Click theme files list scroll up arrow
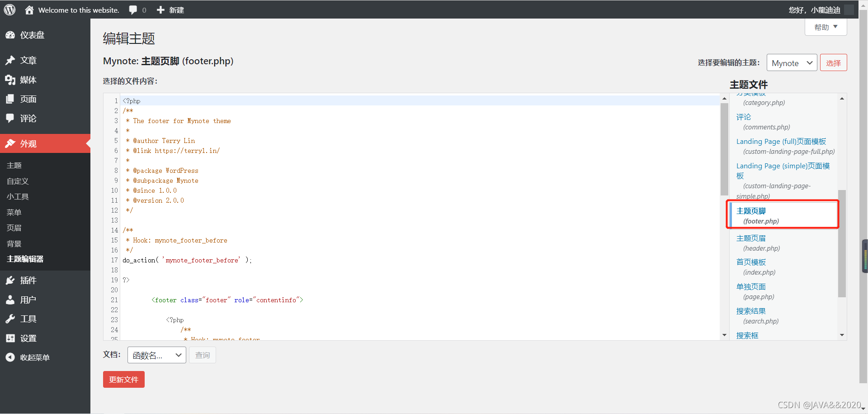This screenshot has height=414, width=868. pos(842,99)
